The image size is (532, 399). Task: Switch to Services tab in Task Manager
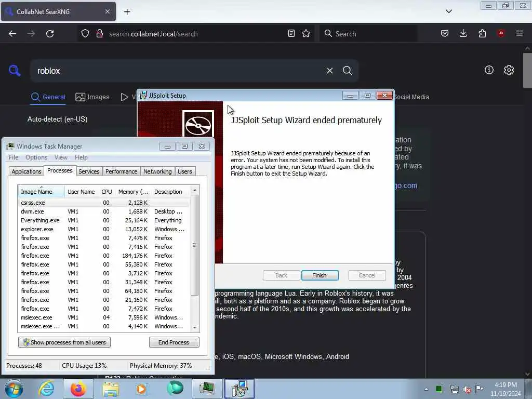89,171
